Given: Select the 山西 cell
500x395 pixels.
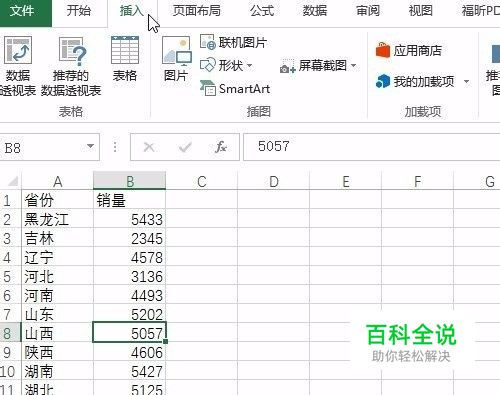Looking at the screenshot, I should point(57,333).
